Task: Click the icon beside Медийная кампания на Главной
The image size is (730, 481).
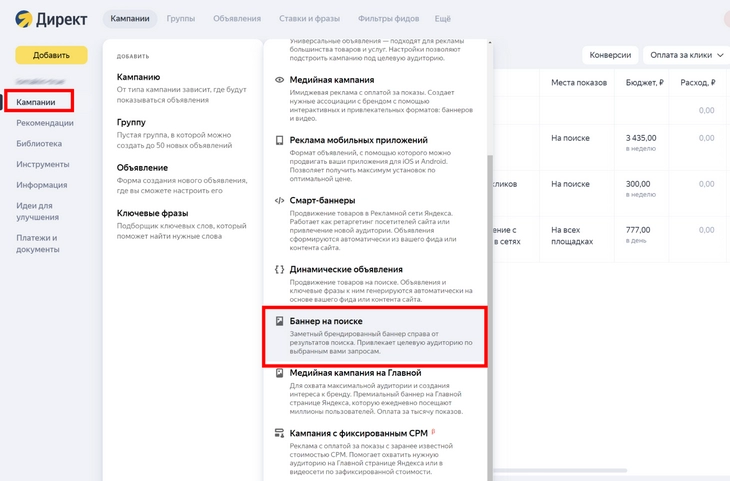Action: 279,373
